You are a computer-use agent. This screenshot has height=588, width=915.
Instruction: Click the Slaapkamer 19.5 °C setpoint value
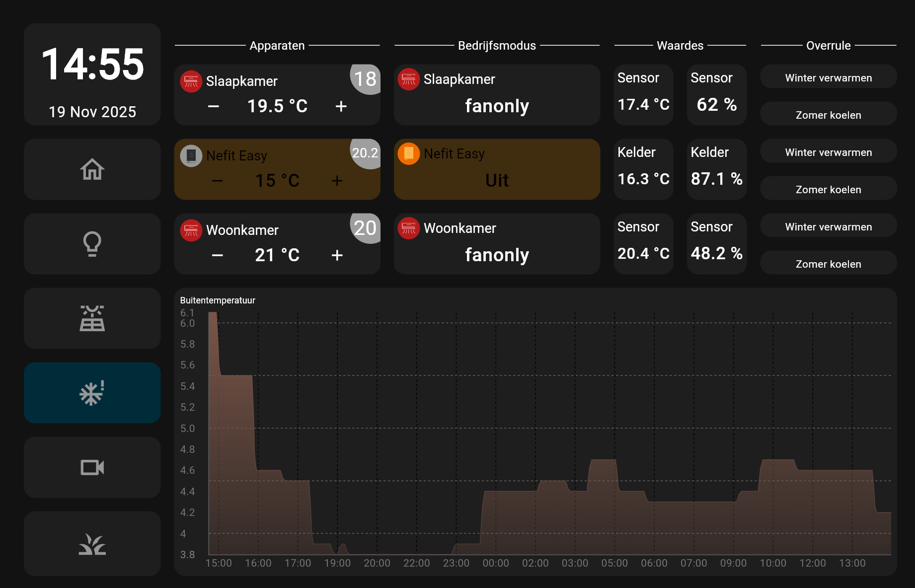(x=278, y=106)
